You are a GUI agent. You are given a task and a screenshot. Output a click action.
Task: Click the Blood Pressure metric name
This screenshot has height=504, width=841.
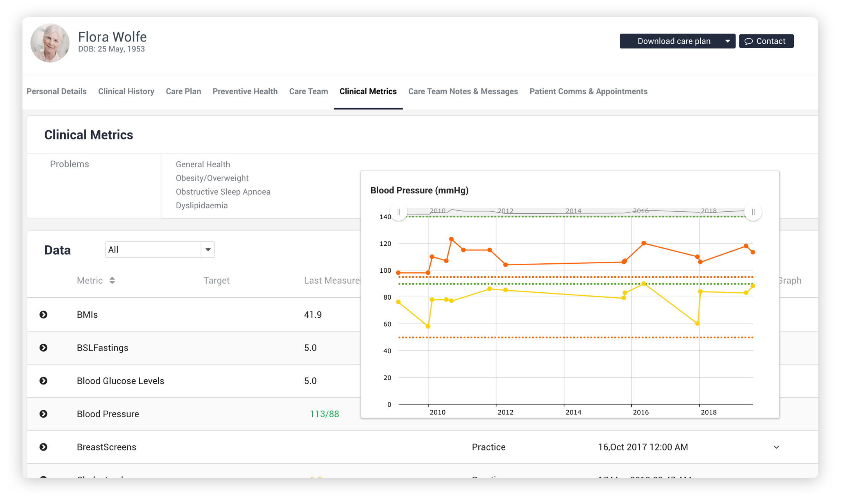click(x=108, y=414)
